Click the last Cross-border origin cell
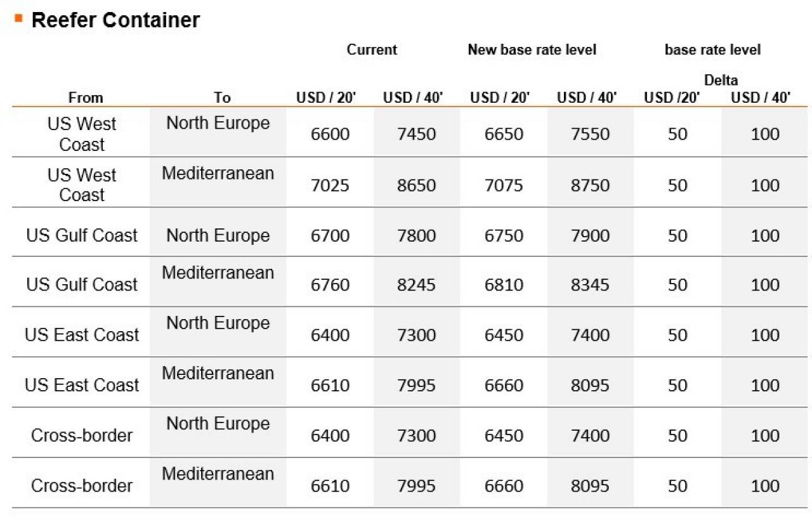Viewport: 812px width, 517px height. click(x=82, y=486)
